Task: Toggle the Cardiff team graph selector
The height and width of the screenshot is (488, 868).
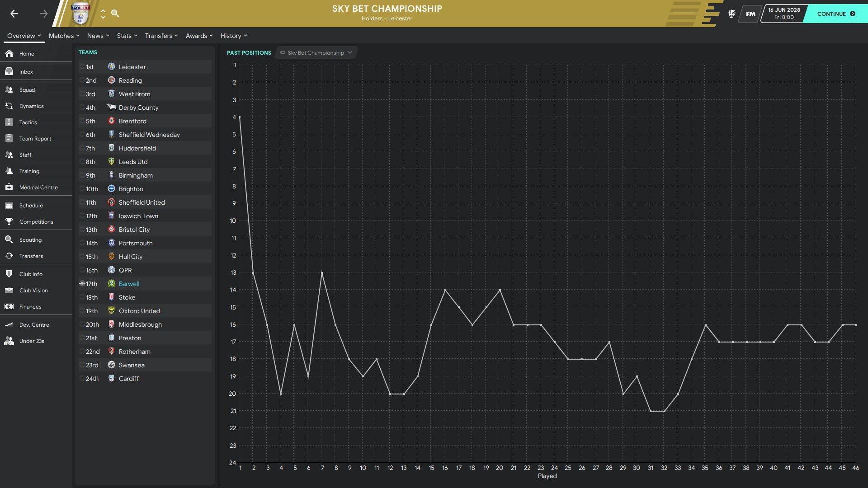Action: click(x=82, y=379)
